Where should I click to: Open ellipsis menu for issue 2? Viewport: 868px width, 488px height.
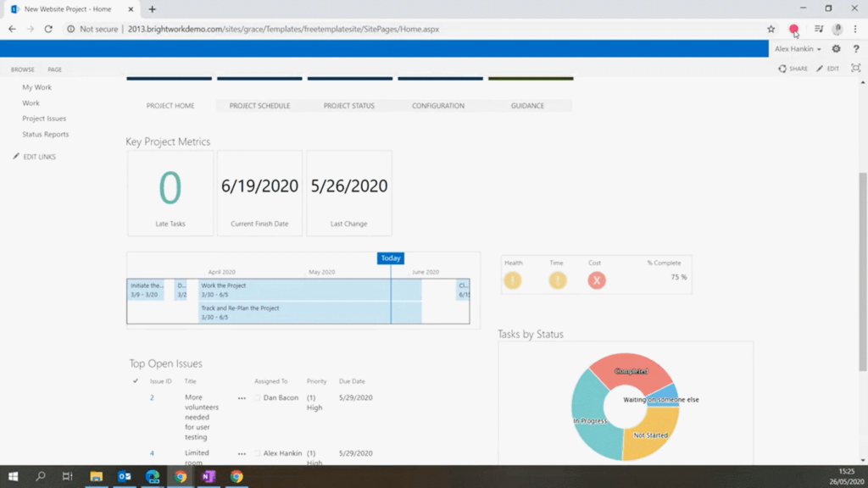tap(242, 398)
